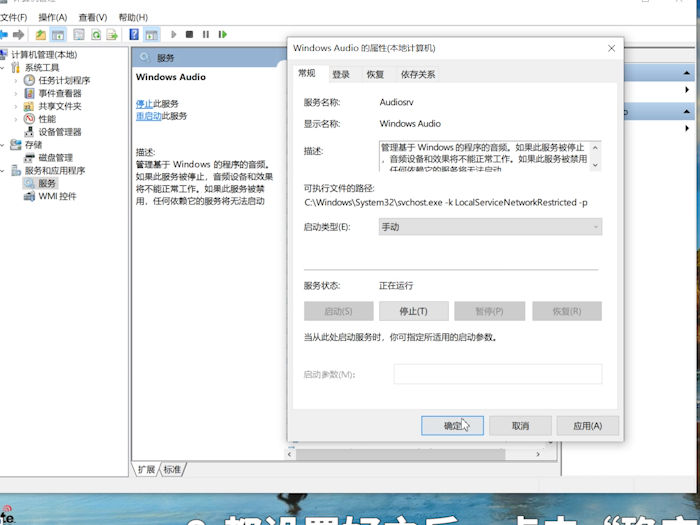Click the 恢复(R) service button
Image resolution: width=700 pixels, height=525 pixels.
(567, 311)
